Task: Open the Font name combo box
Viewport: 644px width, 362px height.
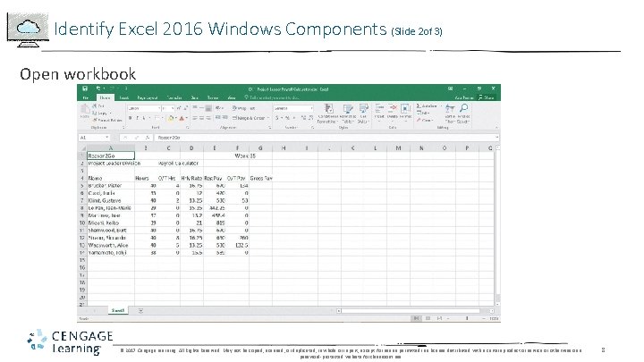Action: 144,108
